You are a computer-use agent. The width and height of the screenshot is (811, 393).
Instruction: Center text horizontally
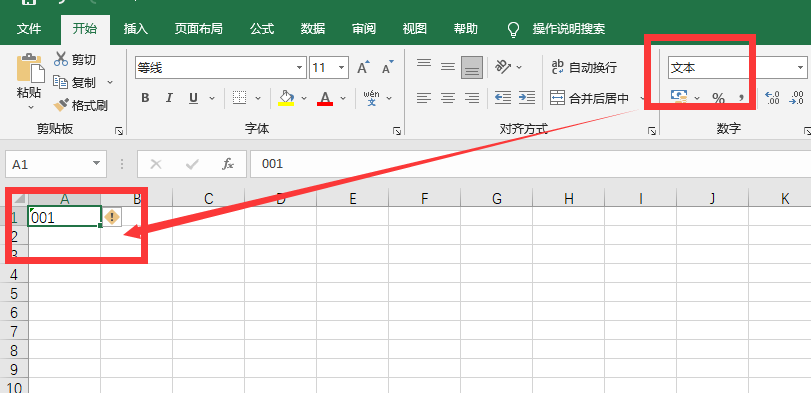448,98
